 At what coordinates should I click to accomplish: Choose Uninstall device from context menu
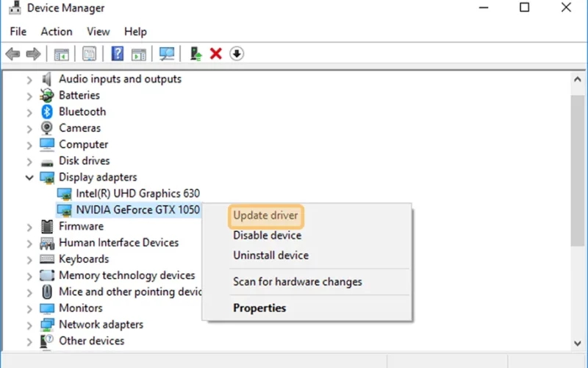pyautogui.click(x=270, y=255)
